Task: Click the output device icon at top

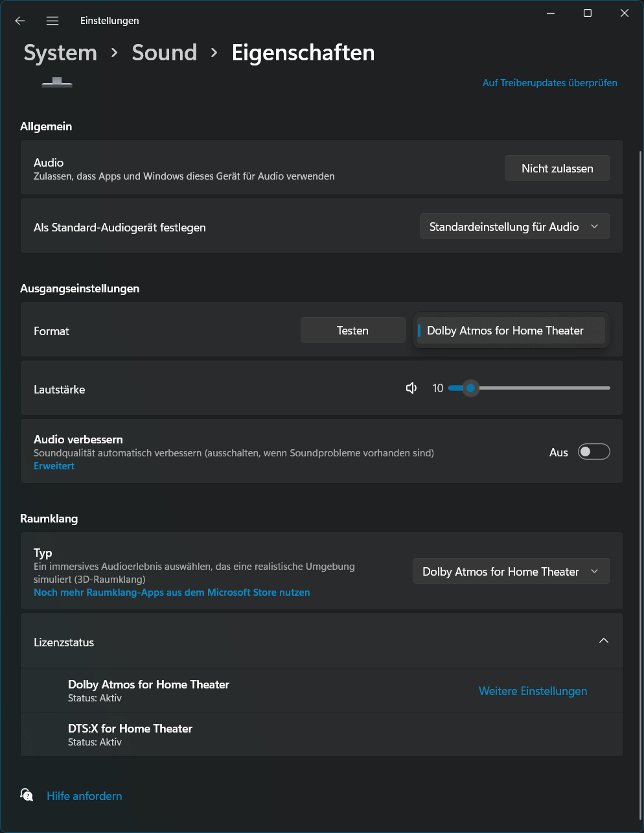Action: (x=57, y=82)
